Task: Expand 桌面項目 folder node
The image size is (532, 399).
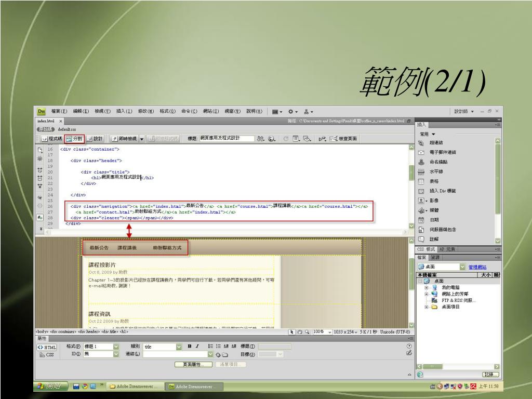Action: tap(427, 307)
